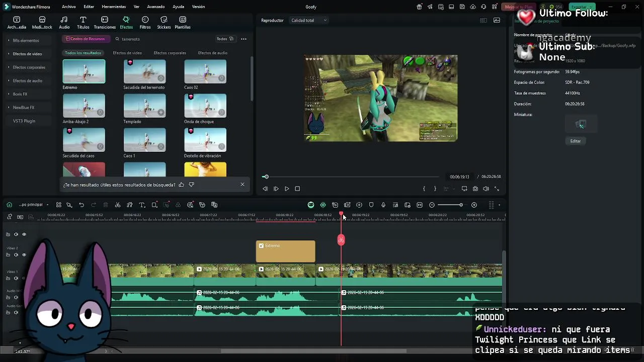Toggle the green auto ripple button

[311, 205]
